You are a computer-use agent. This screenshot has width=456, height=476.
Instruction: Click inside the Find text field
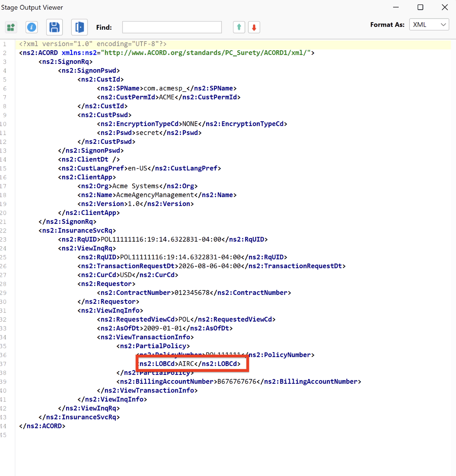point(172,27)
